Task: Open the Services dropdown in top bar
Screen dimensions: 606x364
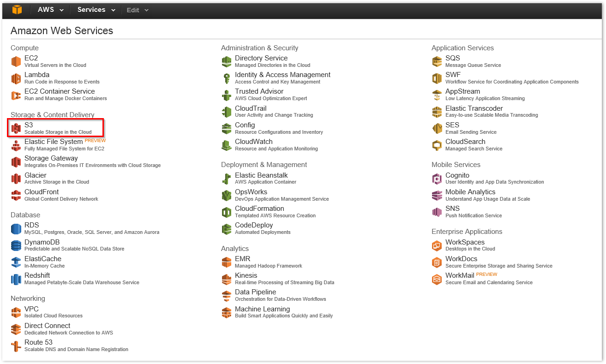Action: click(96, 10)
